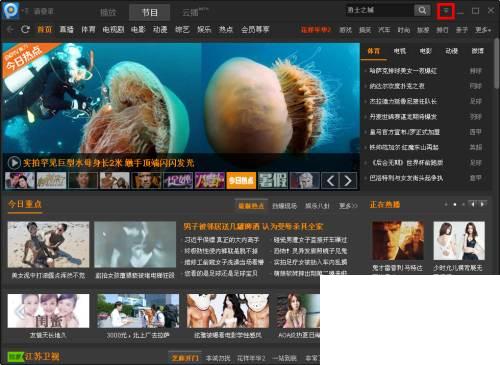500x365 pixels.
Task: Select the 娱乐八卦 tab
Action: (317, 206)
